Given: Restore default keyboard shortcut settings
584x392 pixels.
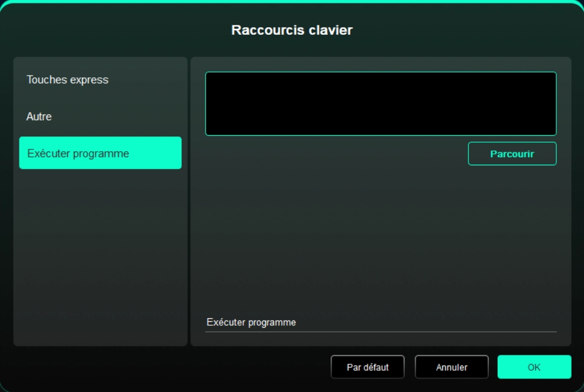Looking at the screenshot, I should pos(367,367).
